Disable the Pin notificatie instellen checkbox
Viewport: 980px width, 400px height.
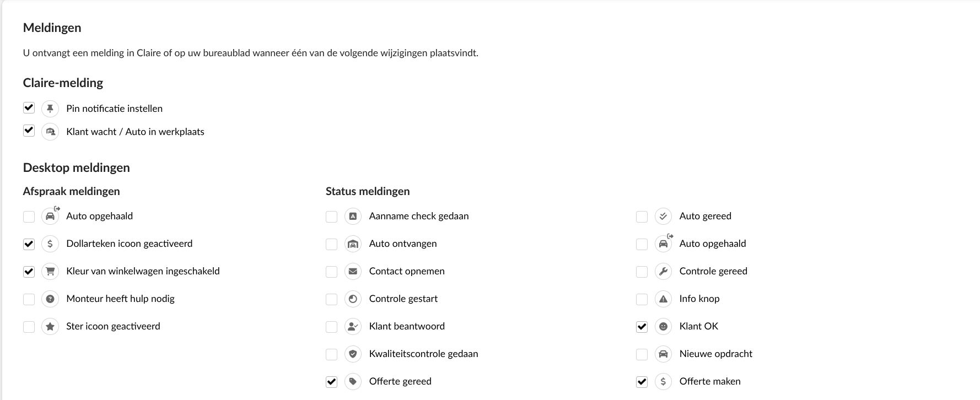click(29, 108)
